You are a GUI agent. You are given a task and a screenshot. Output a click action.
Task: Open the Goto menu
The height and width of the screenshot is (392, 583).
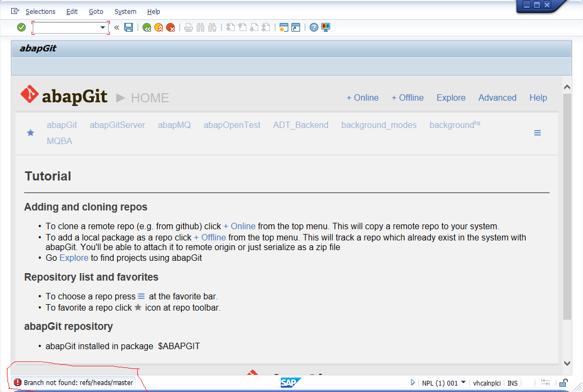tap(96, 11)
